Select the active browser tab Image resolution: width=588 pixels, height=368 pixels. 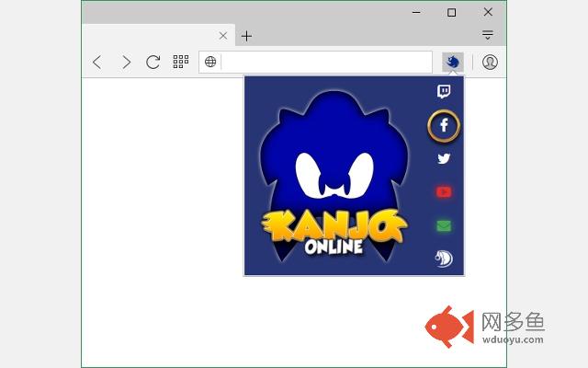[158, 36]
